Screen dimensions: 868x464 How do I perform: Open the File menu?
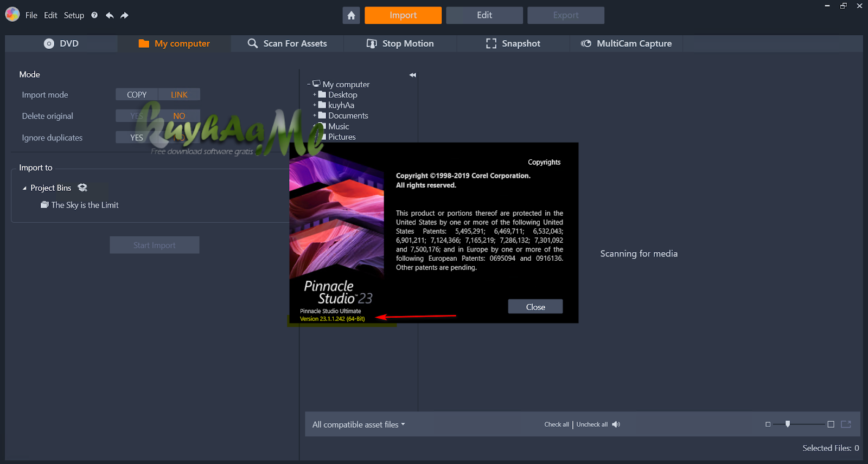[31, 15]
